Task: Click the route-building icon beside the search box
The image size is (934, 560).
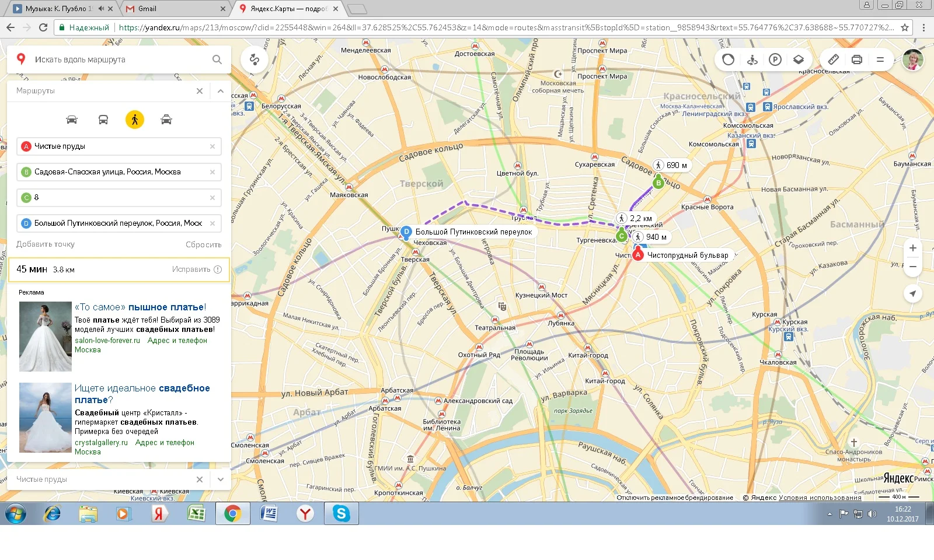Action: [255, 60]
